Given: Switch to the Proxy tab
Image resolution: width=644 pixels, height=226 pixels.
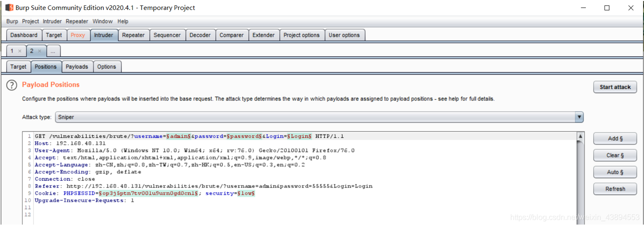Looking at the screenshot, I should [x=78, y=35].
